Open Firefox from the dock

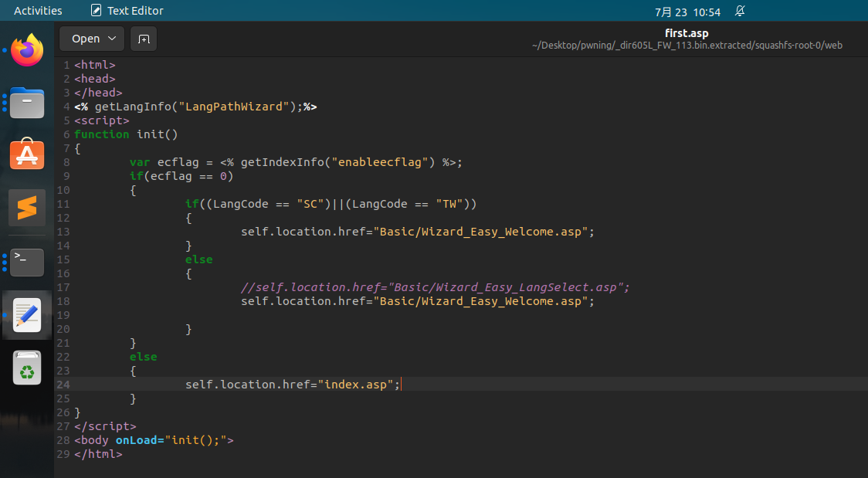(27, 50)
